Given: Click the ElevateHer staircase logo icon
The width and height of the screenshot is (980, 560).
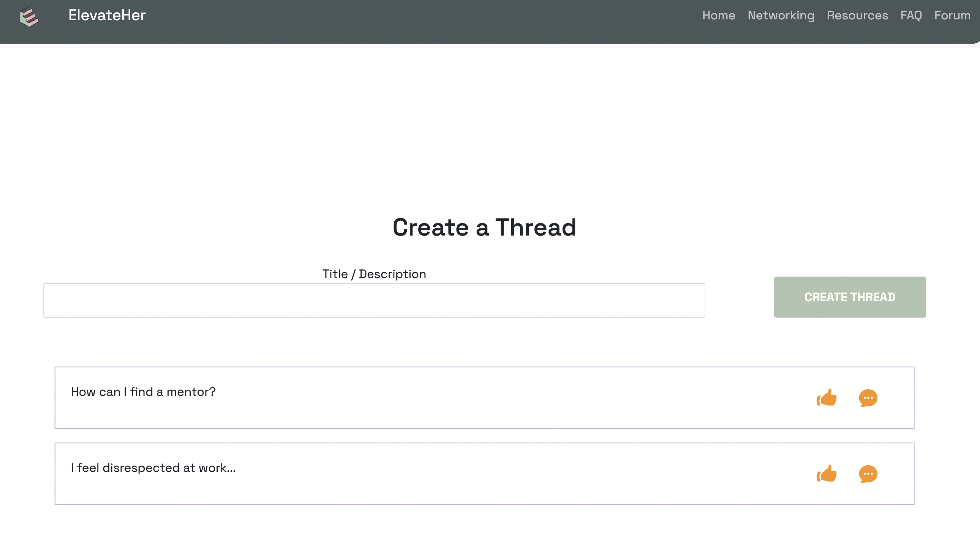Looking at the screenshot, I should pos(29,17).
